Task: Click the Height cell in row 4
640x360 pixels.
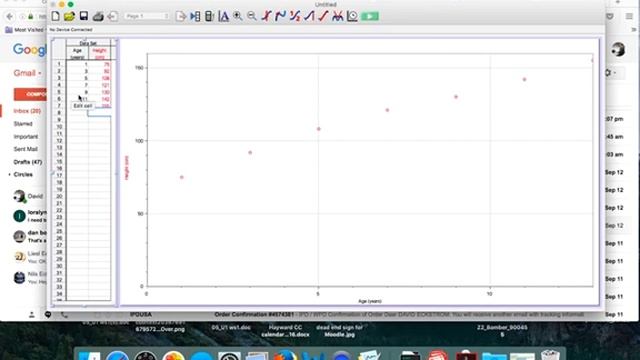Action: point(100,85)
